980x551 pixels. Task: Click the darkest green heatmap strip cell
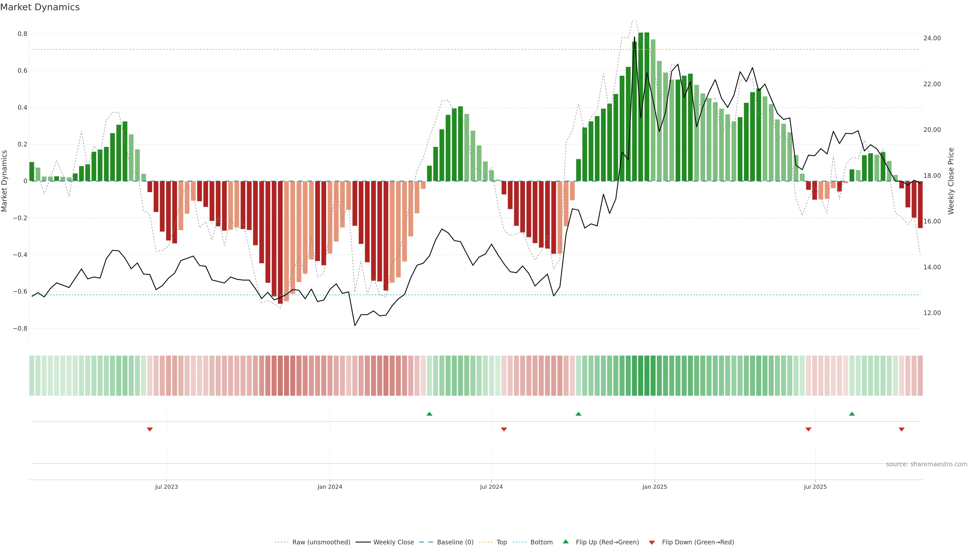point(647,375)
